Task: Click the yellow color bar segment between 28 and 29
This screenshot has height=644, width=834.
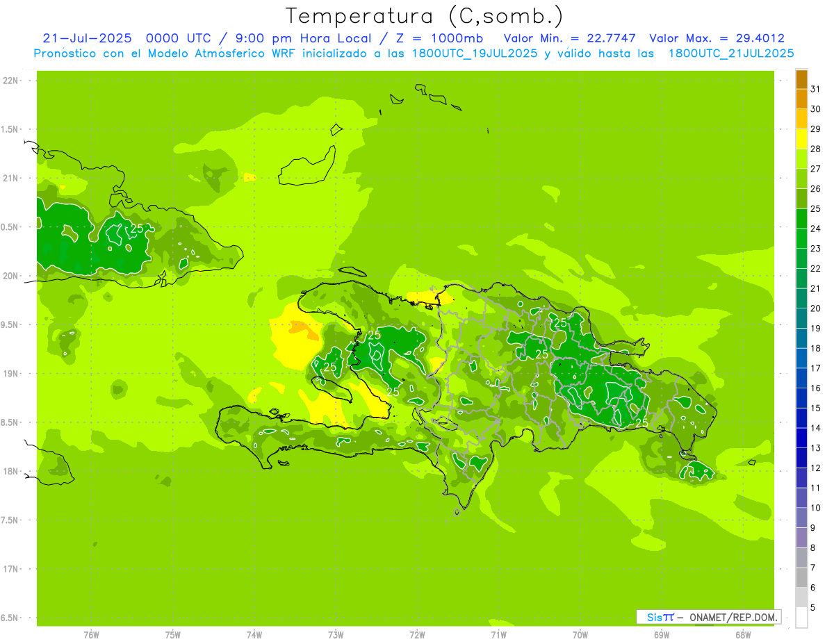Action: [801, 139]
